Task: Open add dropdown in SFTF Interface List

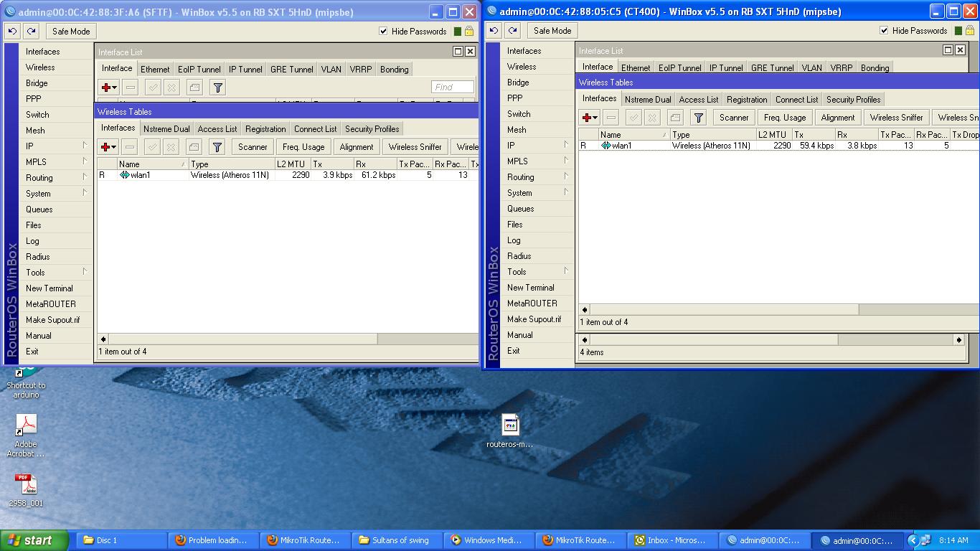Action: click(109, 88)
